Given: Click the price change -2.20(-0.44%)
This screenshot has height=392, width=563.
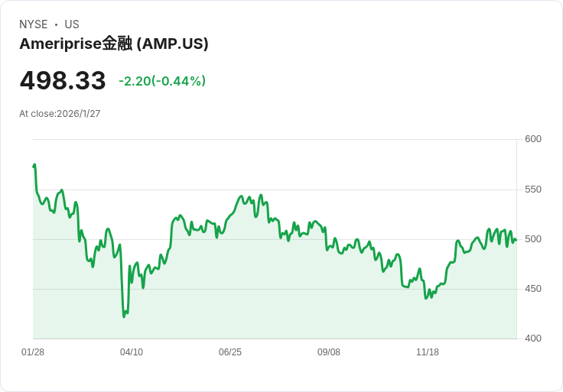Looking at the screenshot, I should click(162, 81).
